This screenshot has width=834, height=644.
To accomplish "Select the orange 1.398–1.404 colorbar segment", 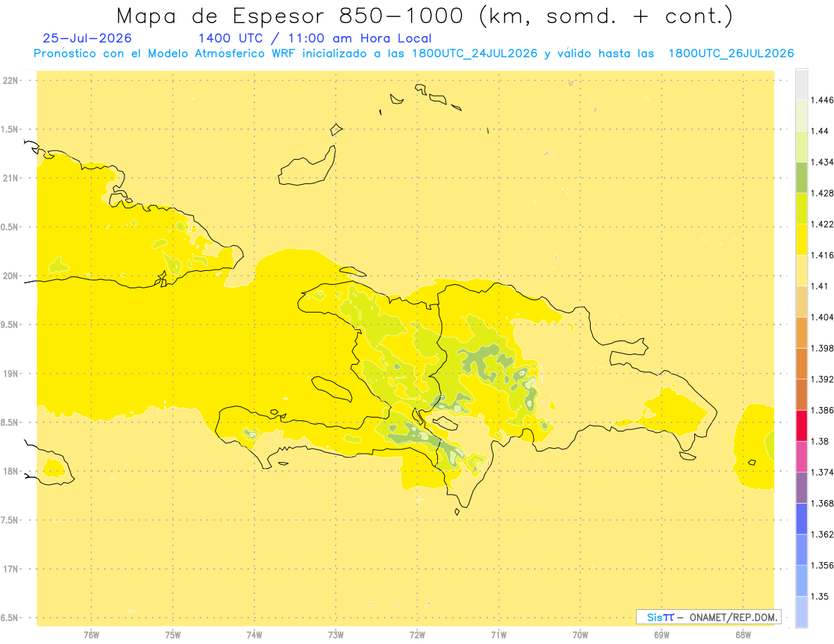I will pos(801,332).
